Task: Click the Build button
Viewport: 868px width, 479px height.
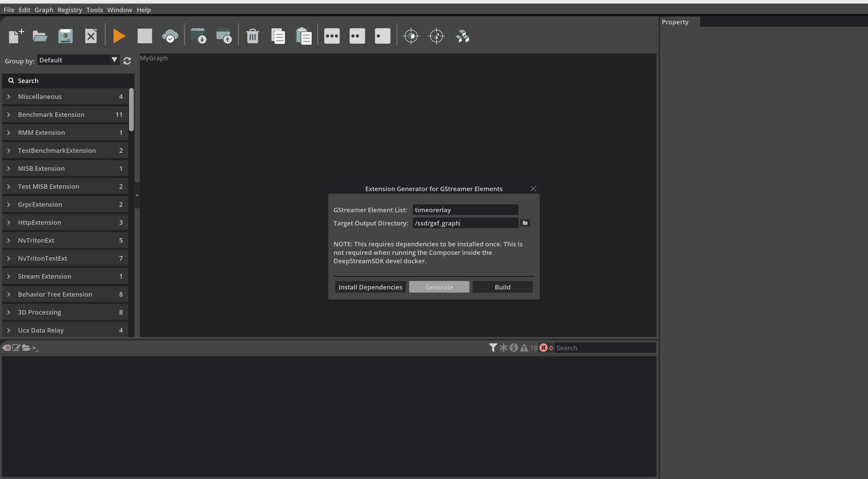Action: (x=502, y=287)
